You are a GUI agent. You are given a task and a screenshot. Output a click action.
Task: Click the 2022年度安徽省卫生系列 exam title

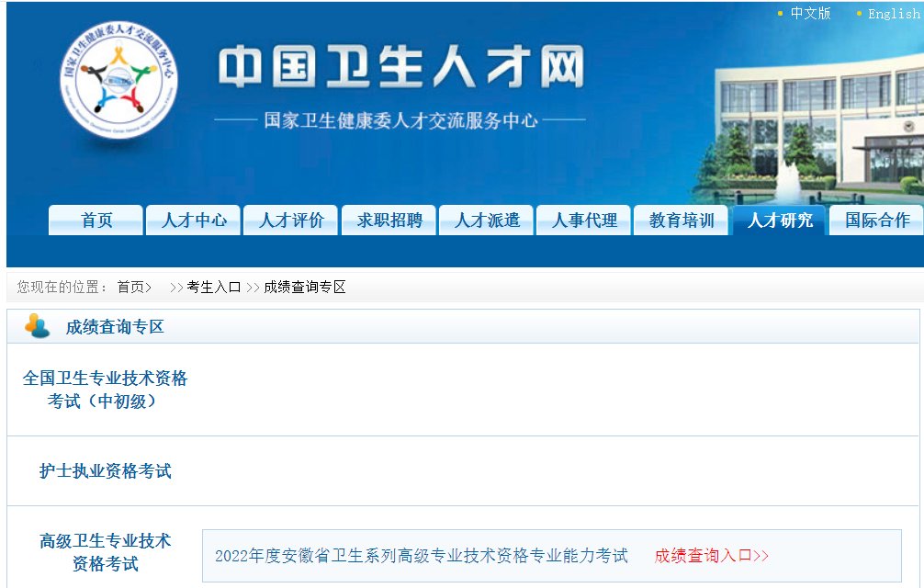pos(422,556)
